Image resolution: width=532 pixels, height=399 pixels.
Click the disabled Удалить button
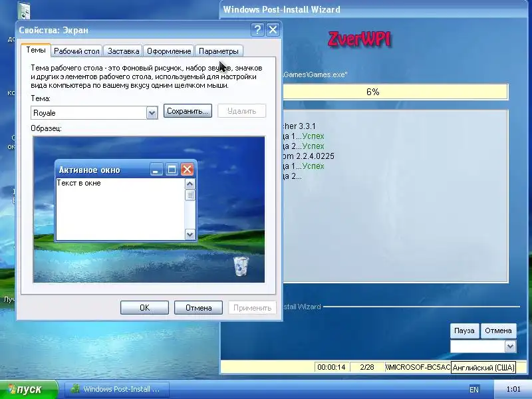[241, 111]
